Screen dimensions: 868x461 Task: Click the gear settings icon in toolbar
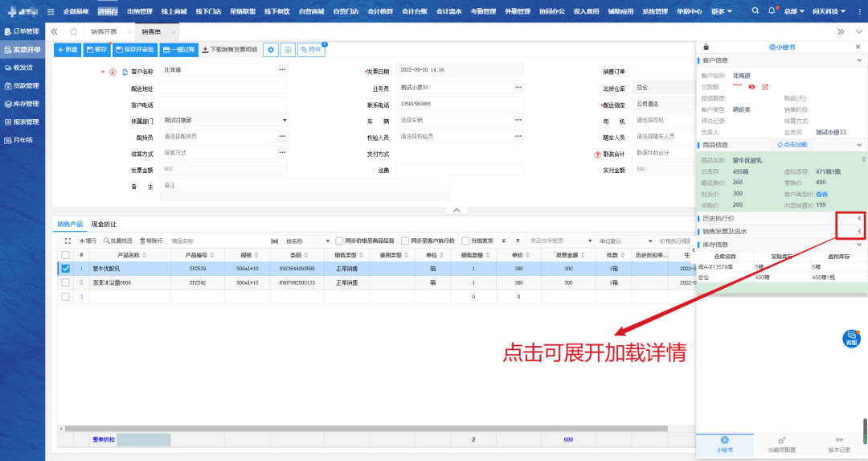(x=271, y=50)
